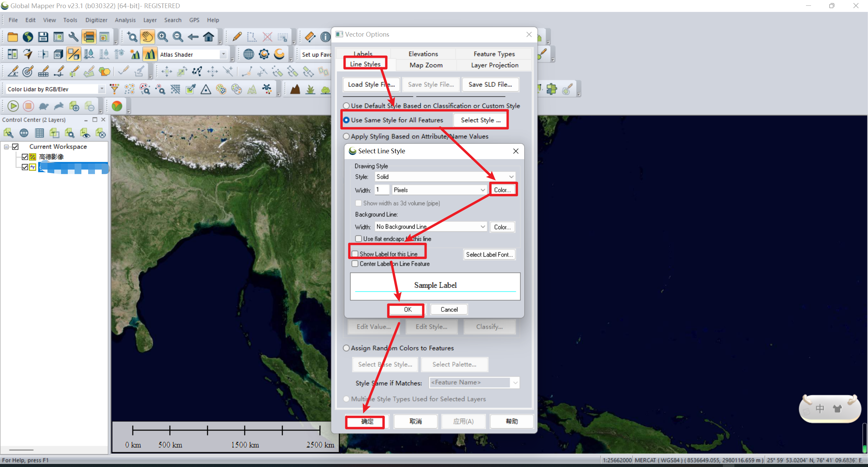Click the Save workspace floppy disk icon

43,37
